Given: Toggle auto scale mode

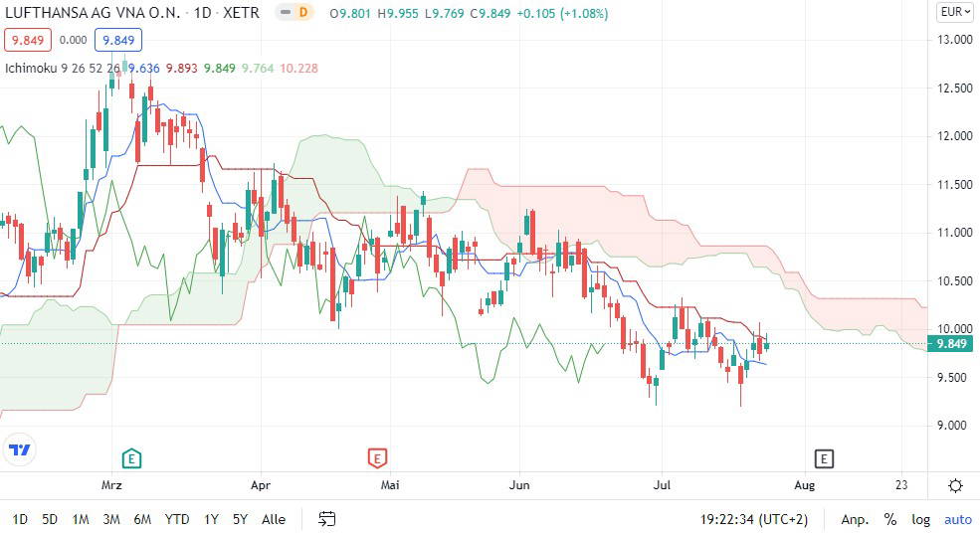Looking at the screenshot, I should coord(957,519).
